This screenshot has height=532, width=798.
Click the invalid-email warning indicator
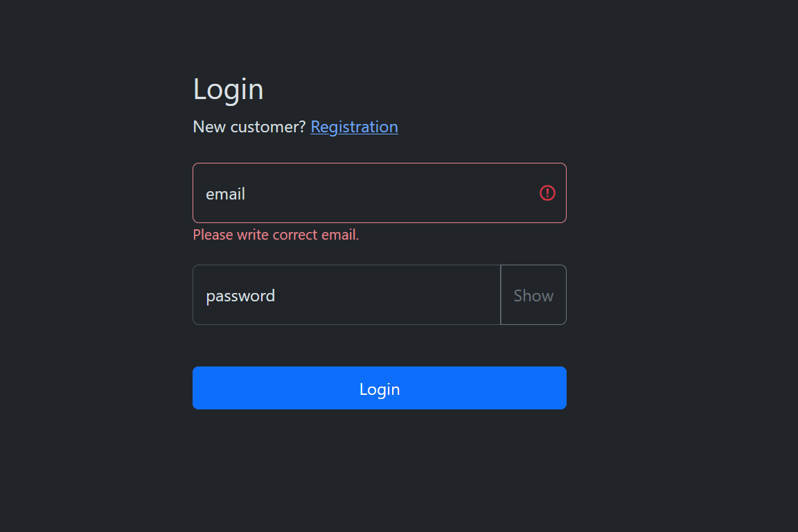pyautogui.click(x=547, y=193)
